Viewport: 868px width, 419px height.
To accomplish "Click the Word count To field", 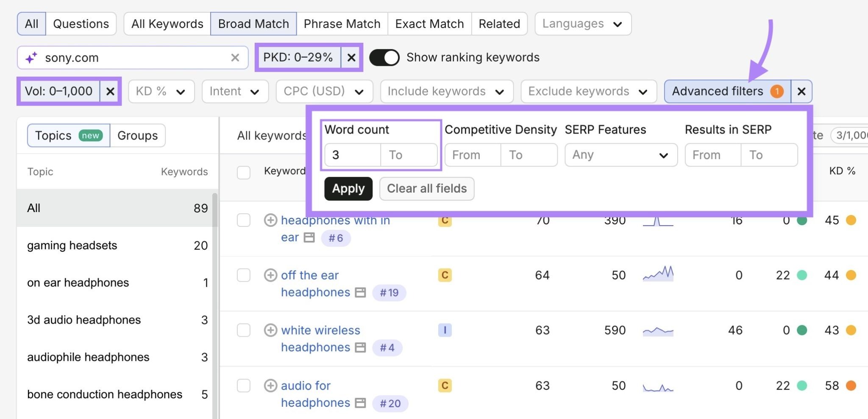I will pos(409,155).
